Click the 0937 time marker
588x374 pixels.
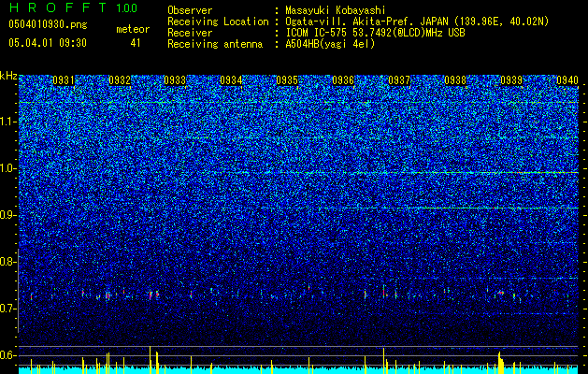tap(399, 80)
